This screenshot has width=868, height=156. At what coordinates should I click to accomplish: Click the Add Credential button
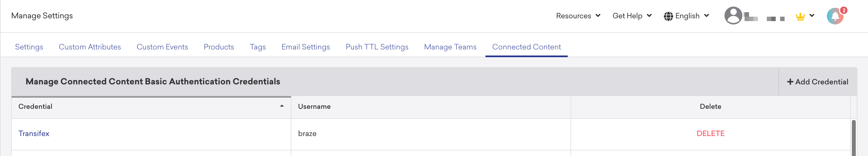click(817, 82)
